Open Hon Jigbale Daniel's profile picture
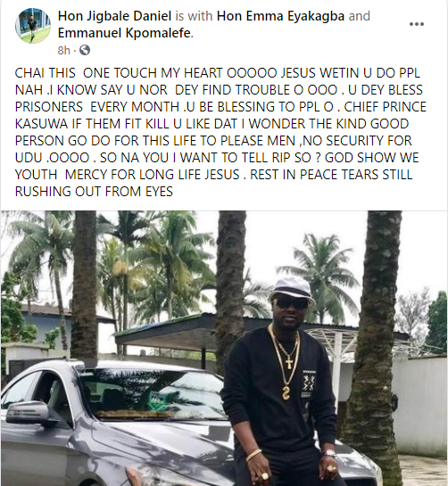Screen dimensions: 448x486 33,26
